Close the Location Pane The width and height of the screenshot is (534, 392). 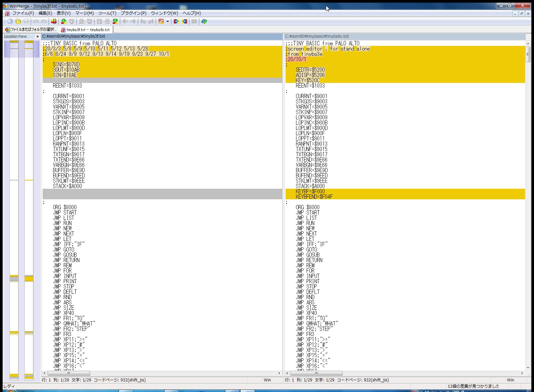pyautogui.click(x=37, y=36)
